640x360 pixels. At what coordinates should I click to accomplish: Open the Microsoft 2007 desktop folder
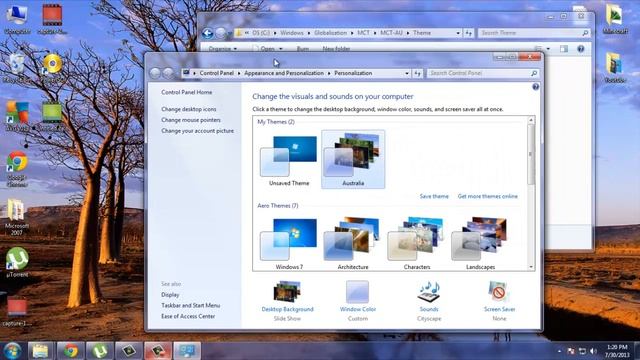[17, 217]
